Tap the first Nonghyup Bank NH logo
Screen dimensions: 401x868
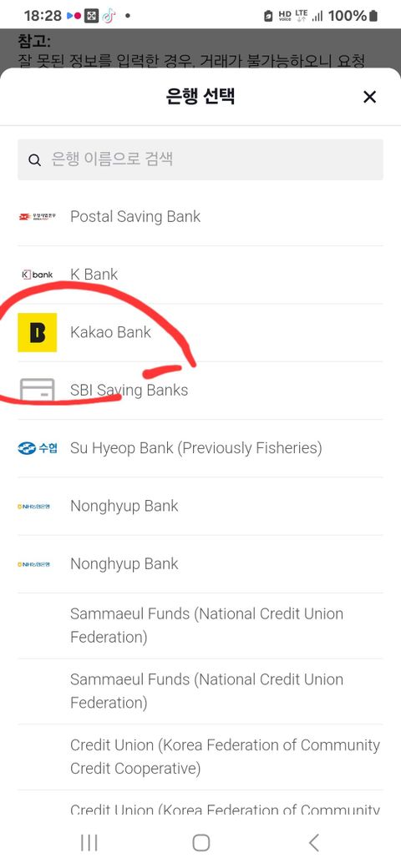[x=33, y=506]
